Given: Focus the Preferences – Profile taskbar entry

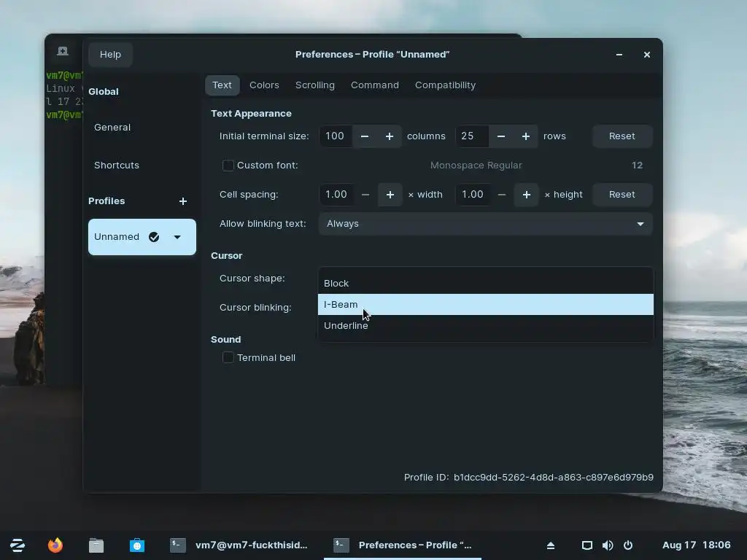Looking at the screenshot, I should pyautogui.click(x=403, y=545).
